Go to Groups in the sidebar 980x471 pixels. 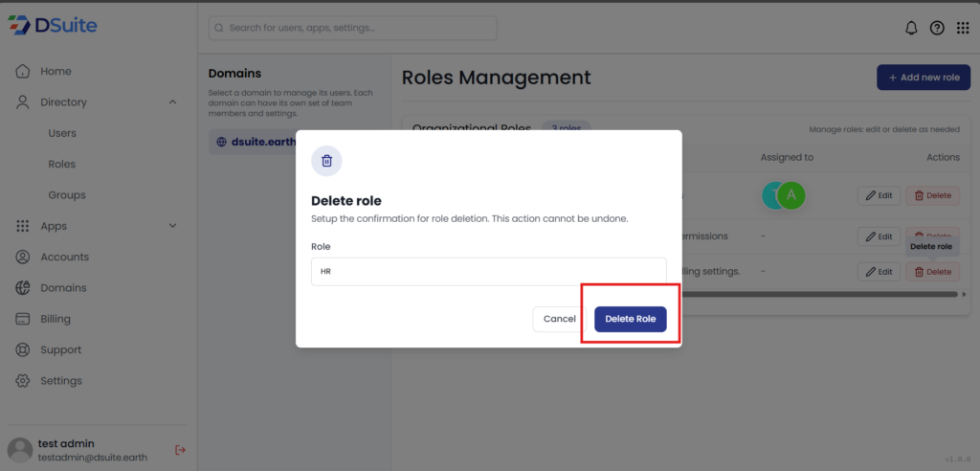[67, 195]
